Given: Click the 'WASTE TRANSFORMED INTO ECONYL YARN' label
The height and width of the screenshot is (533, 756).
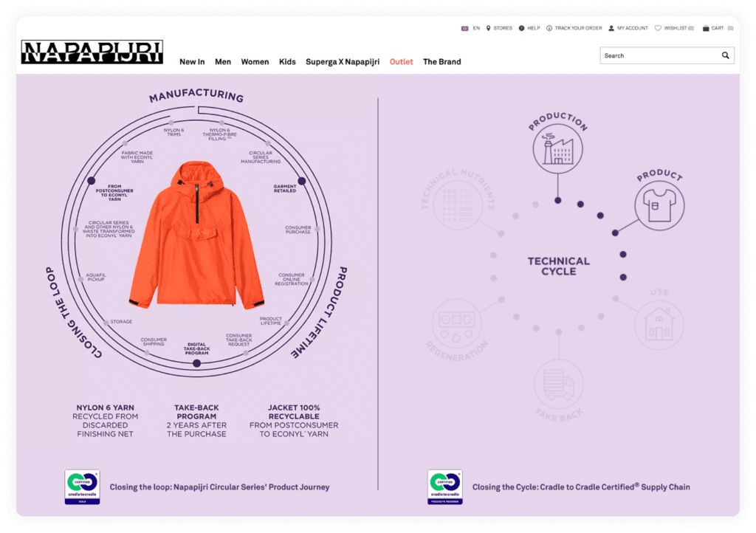Looking at the screenshot, I should click(x=109, y=230).
